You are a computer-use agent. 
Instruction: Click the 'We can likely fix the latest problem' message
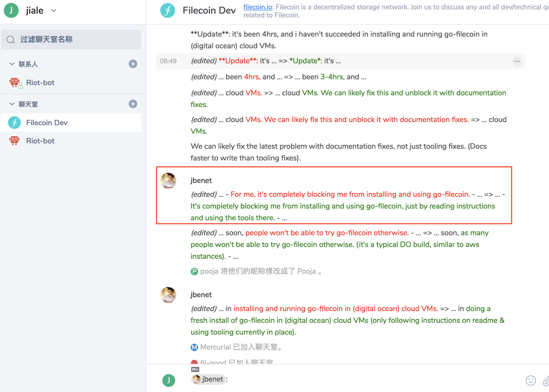[x=339, y=152]
